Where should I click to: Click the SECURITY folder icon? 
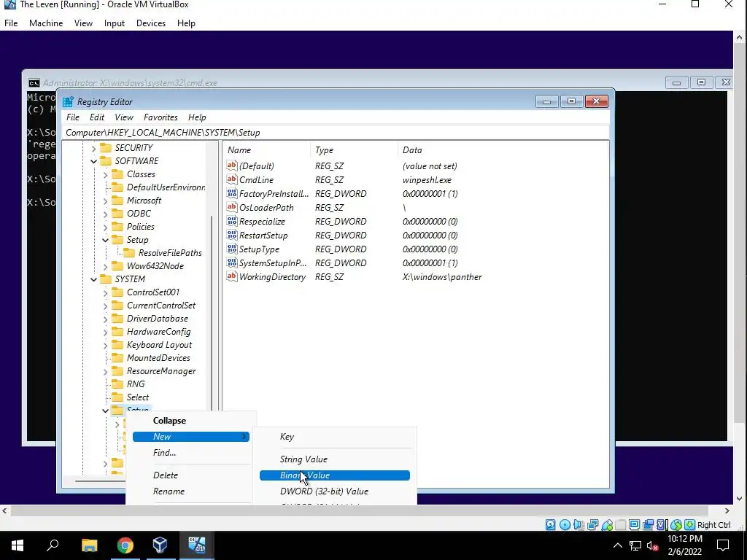[106, 147]
